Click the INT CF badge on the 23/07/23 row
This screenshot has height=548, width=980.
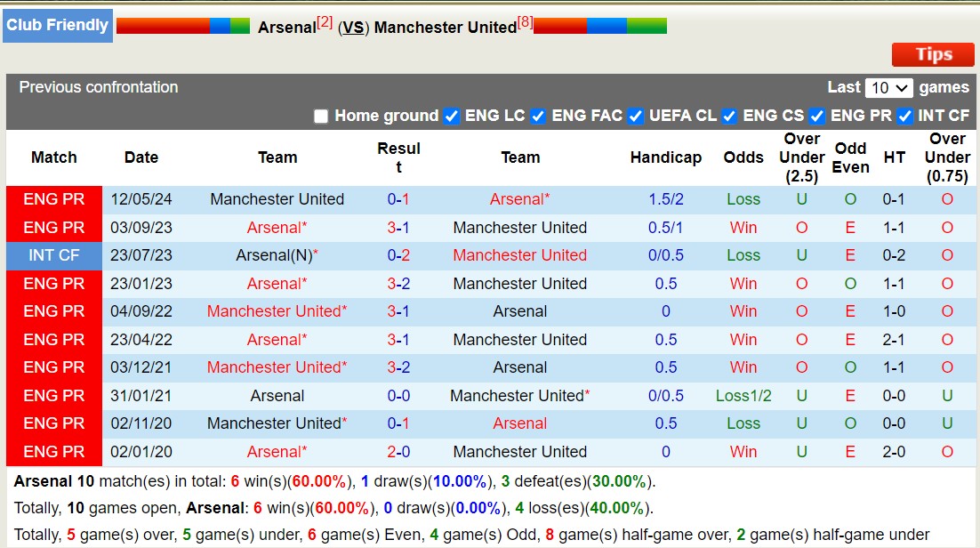(x=53, y=255)
